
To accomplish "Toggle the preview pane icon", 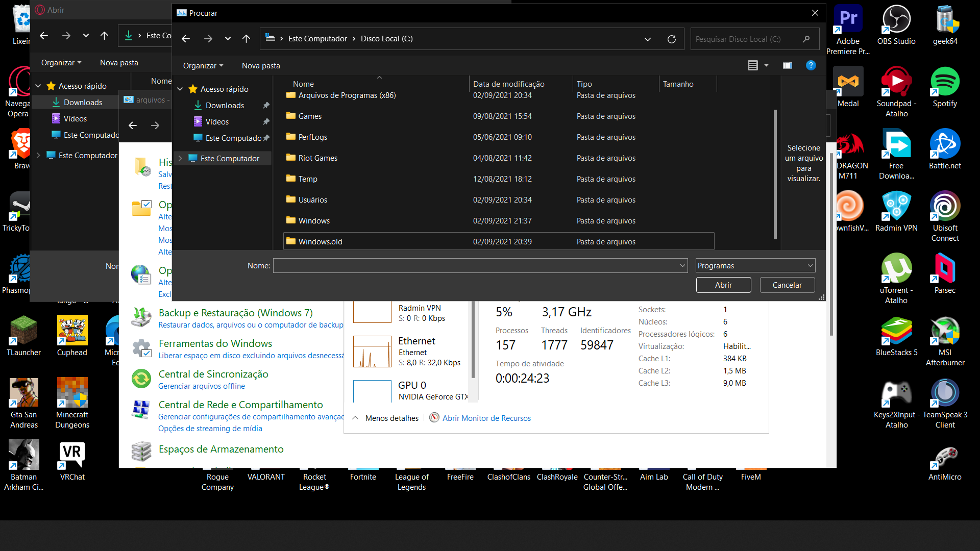I will click(x=787, y=65).
